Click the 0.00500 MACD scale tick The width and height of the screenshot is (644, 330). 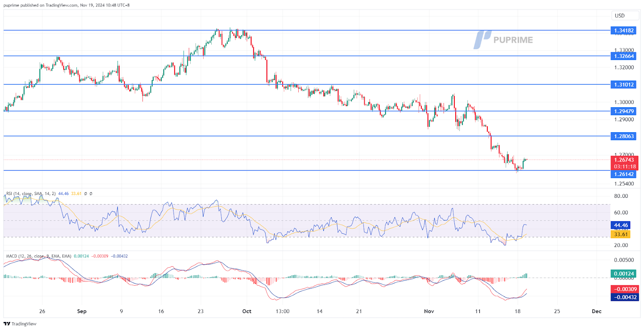[x=624, y=260]
